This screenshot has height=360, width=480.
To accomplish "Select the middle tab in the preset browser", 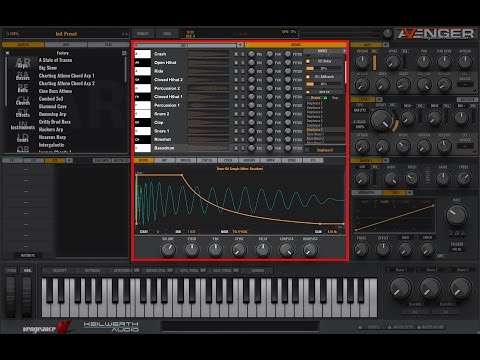I will click(66, 44).
